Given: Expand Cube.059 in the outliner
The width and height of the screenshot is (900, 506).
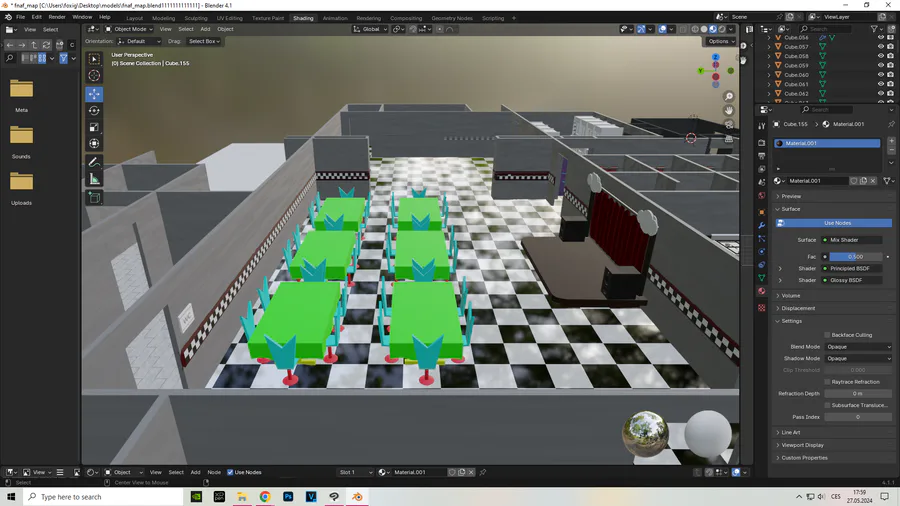Looking at the screenshot, I should coord(769,66).
